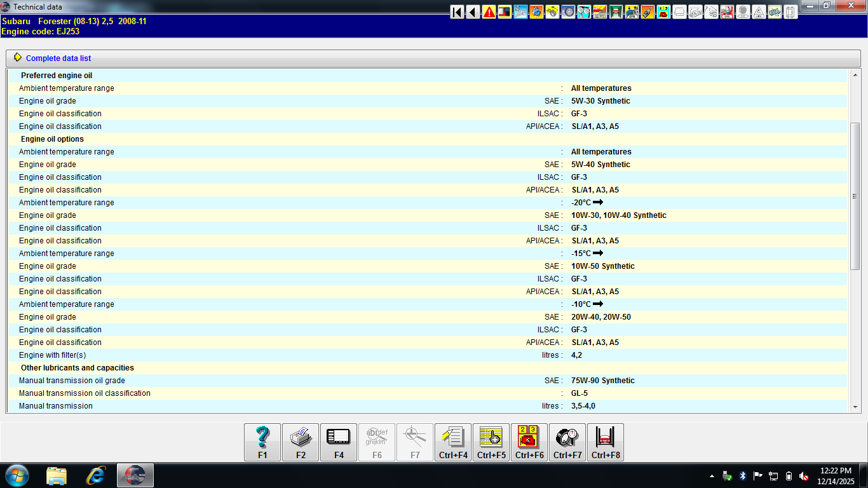Open the orange key fob toolbar icon

point(648,11)
